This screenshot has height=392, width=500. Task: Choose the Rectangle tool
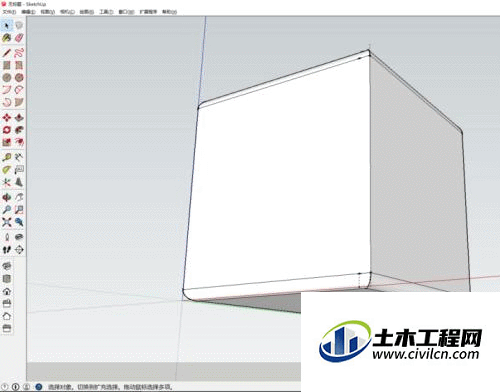[x=7, y=65]
